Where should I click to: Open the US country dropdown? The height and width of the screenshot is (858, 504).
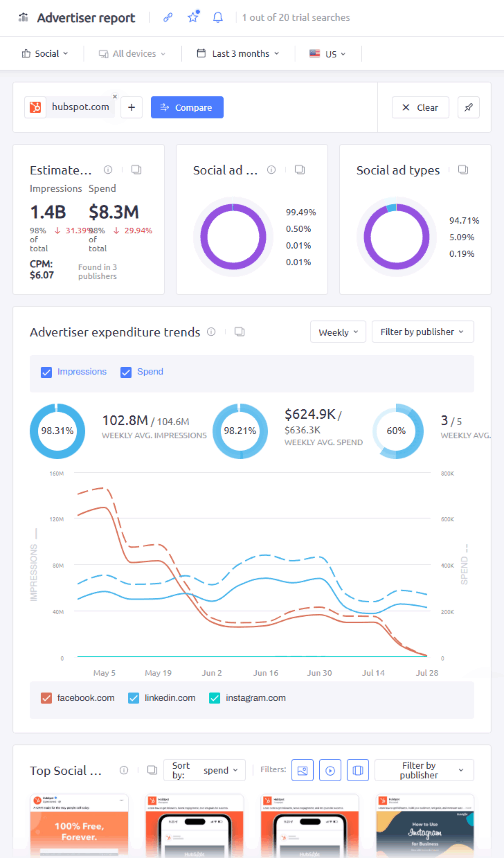[x=328, y=54]
